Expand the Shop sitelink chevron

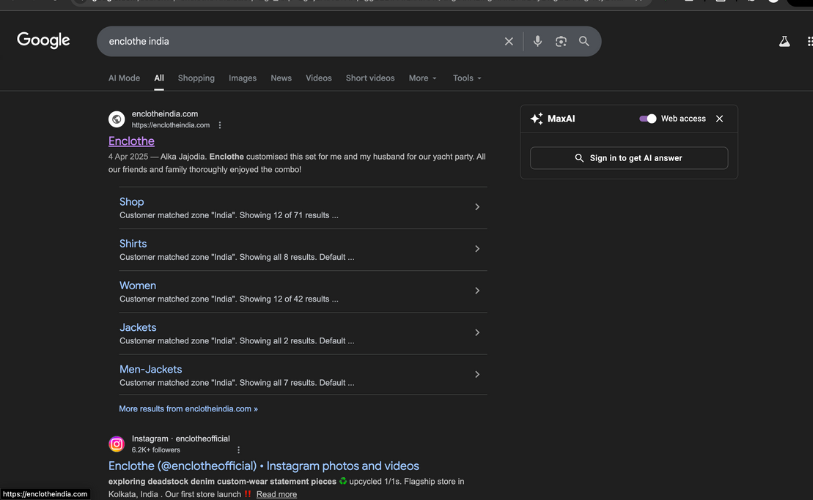pos(477,207)
